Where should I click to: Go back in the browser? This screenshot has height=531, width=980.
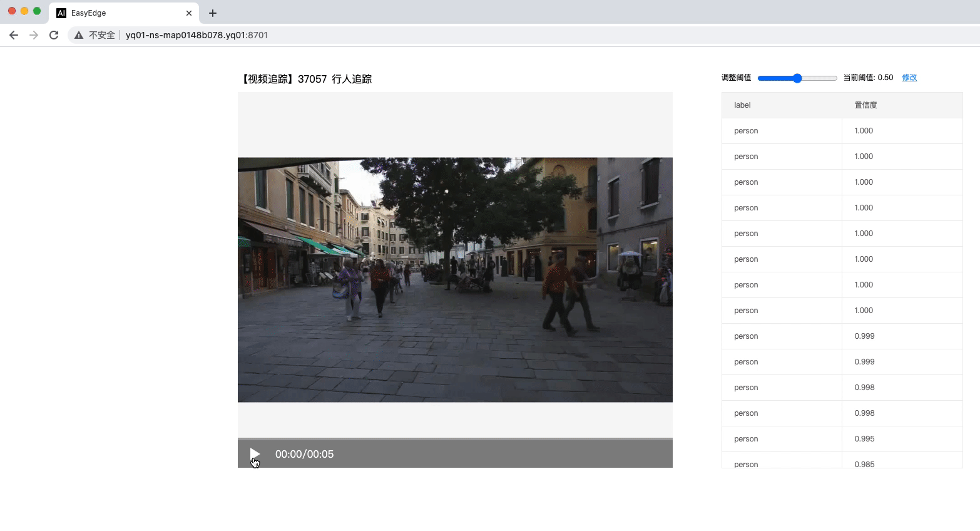click(x=14, y=35)
